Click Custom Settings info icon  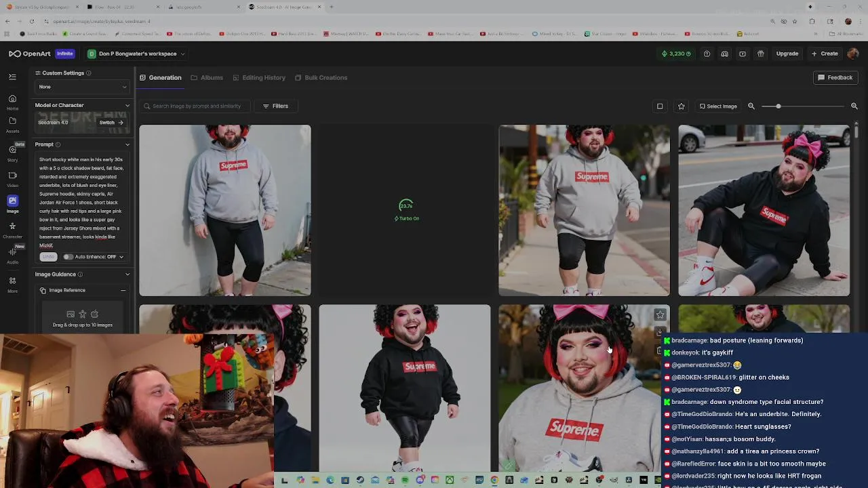coord(88,73)
